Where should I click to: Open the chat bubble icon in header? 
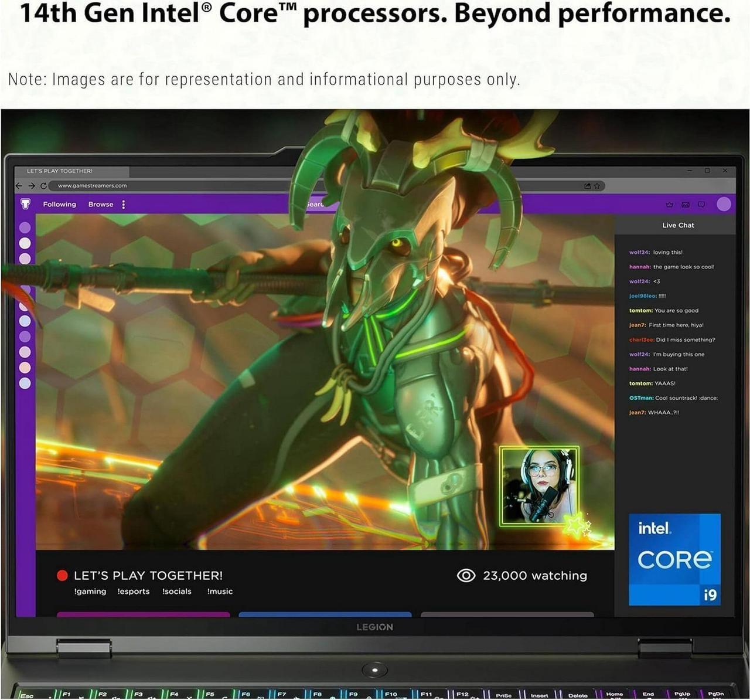[701, 205]
